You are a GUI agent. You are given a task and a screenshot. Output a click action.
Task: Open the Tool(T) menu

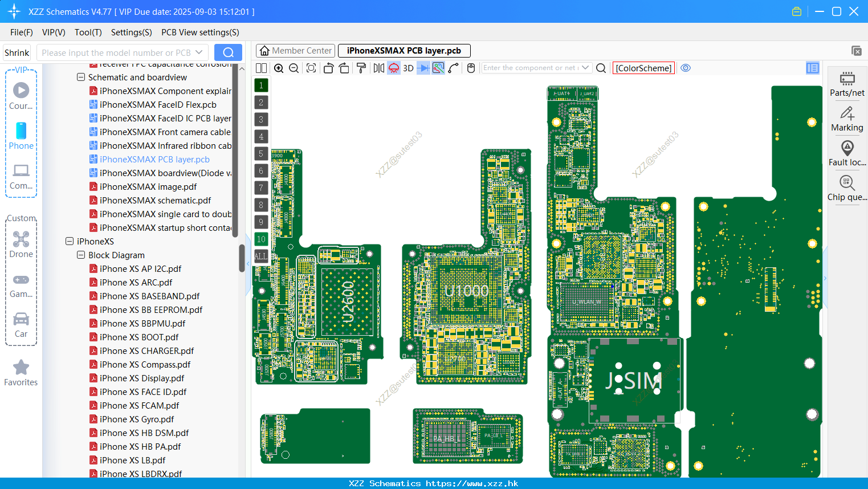[x=88, y=32]
